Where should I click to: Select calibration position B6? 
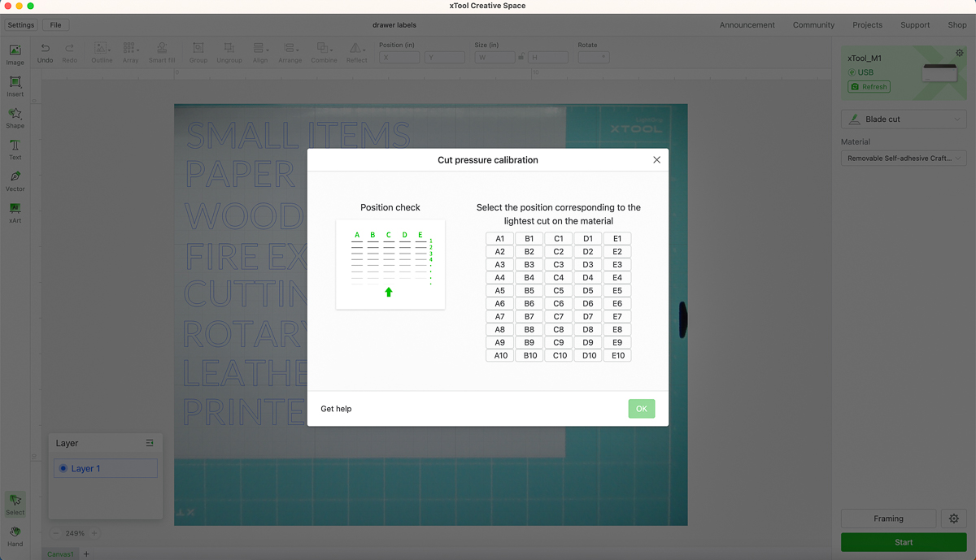click(x=529, y=304)
